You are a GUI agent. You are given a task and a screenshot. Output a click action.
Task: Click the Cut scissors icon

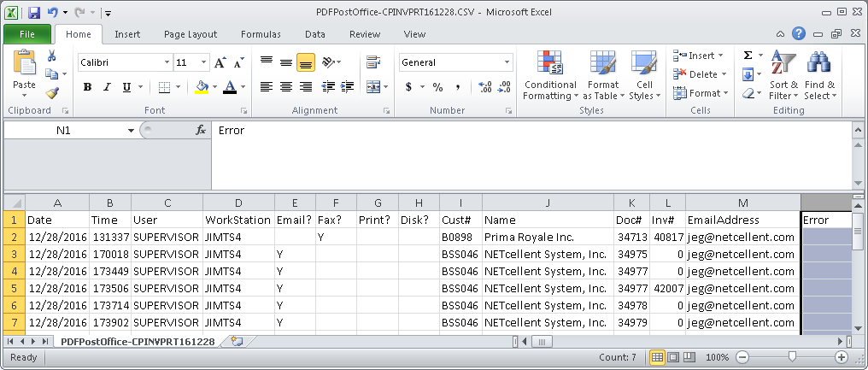click(52, 56)
